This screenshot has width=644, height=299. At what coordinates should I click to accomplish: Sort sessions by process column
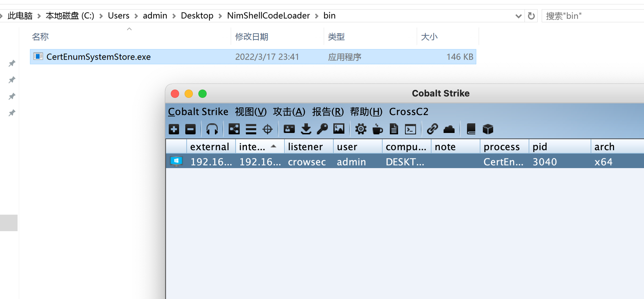(x=504, y=147)
